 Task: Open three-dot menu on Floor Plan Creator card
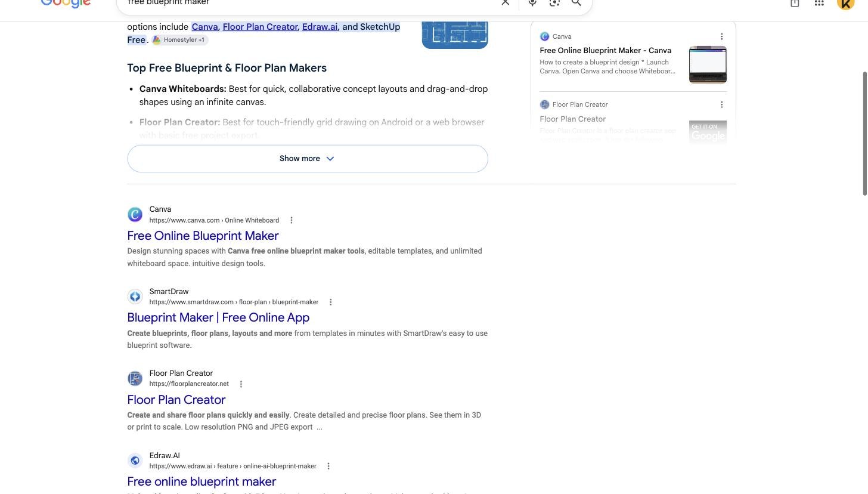722,104
